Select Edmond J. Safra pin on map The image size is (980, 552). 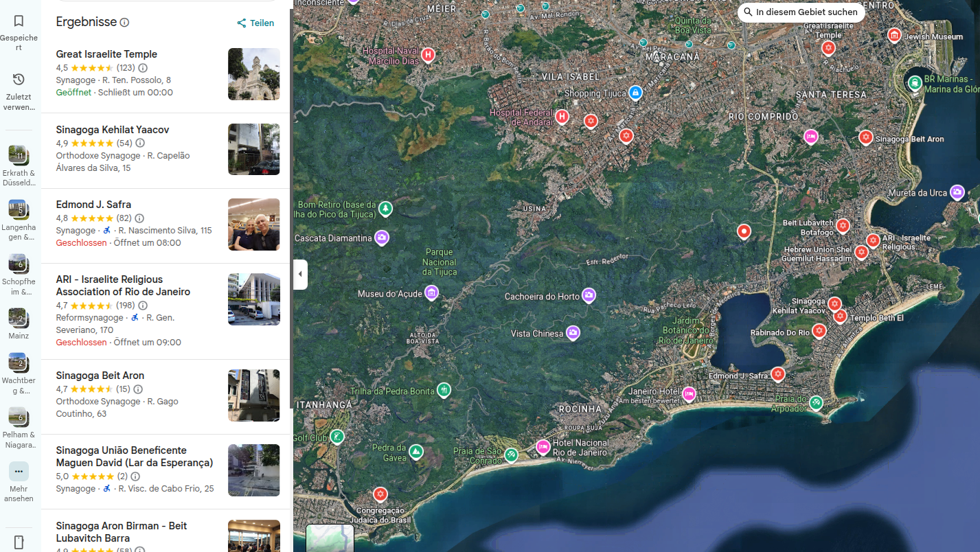777,374
